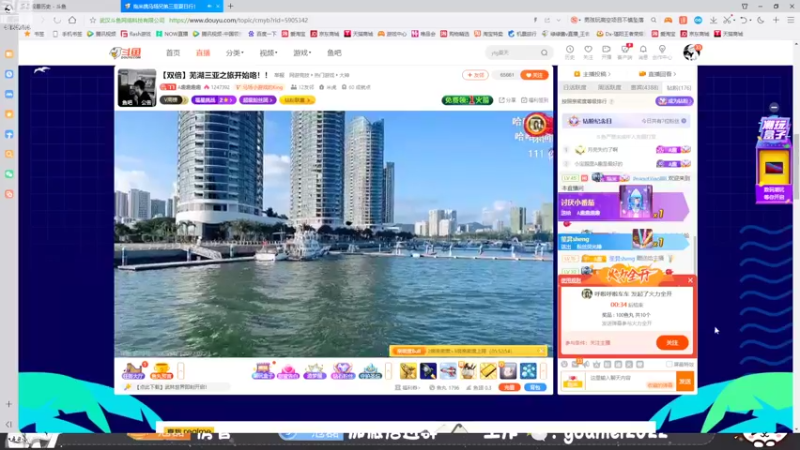
Task: Click the info icon on diamond fan banner
Action: point(684,121)
